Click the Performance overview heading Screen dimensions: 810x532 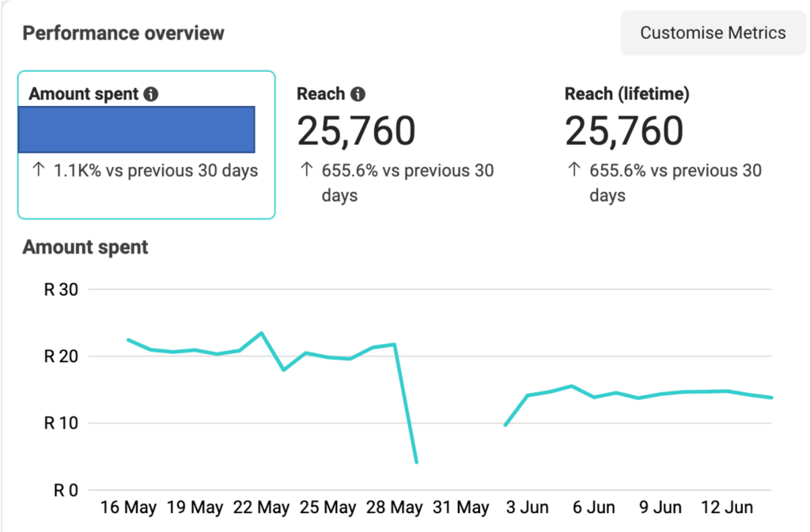point(123,33)
